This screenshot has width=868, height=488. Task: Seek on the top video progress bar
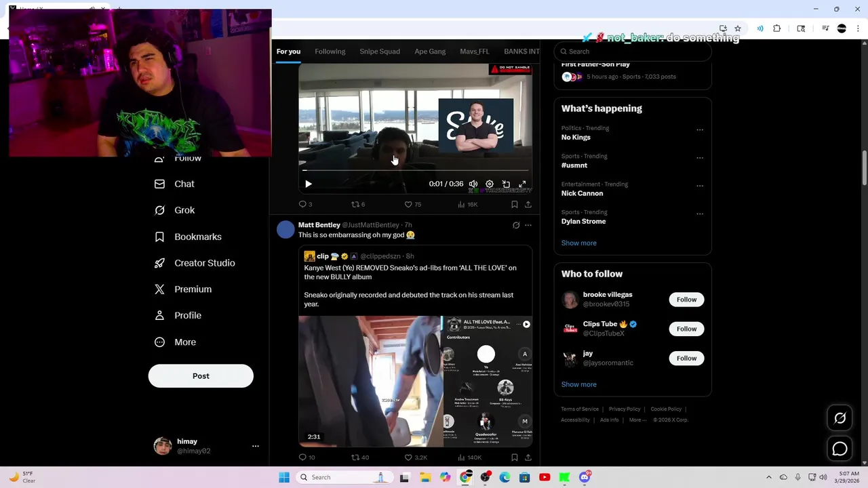[415, 170]
